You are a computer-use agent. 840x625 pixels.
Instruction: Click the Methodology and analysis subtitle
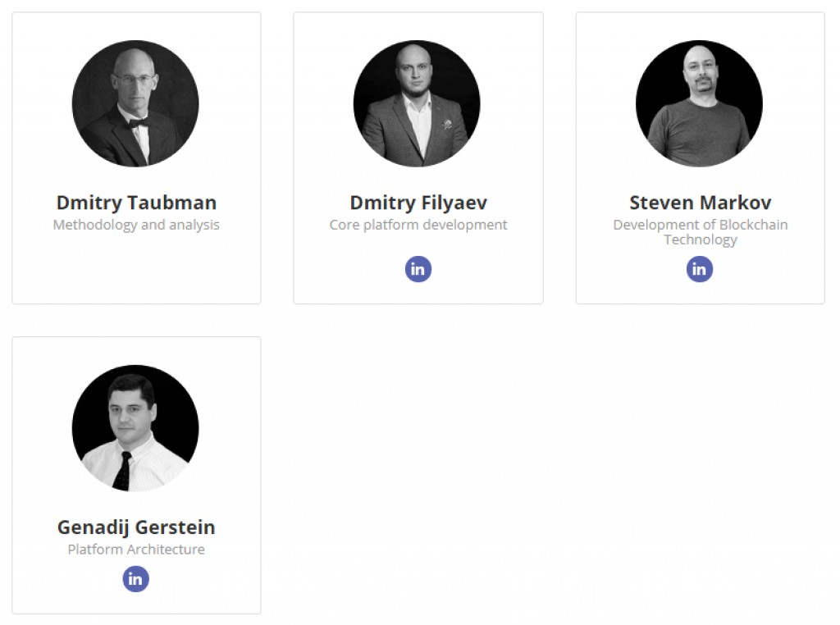tap(136, 225)
